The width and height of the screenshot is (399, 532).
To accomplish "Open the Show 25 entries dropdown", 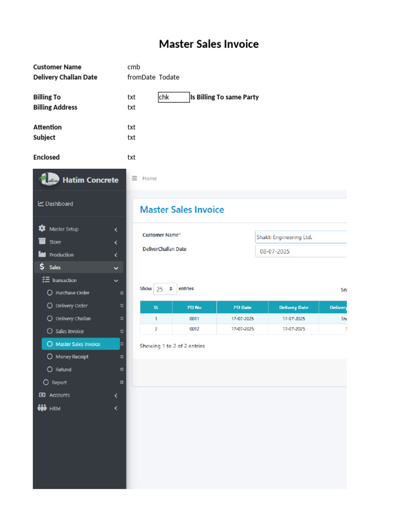I will pos(165,289).
